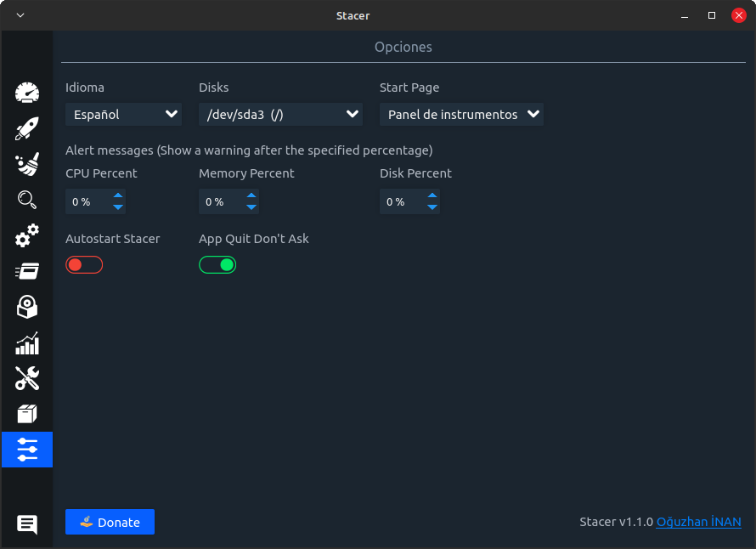The image size is (756, 549).
Task: Click the Disks label
Action: point(213,88)
